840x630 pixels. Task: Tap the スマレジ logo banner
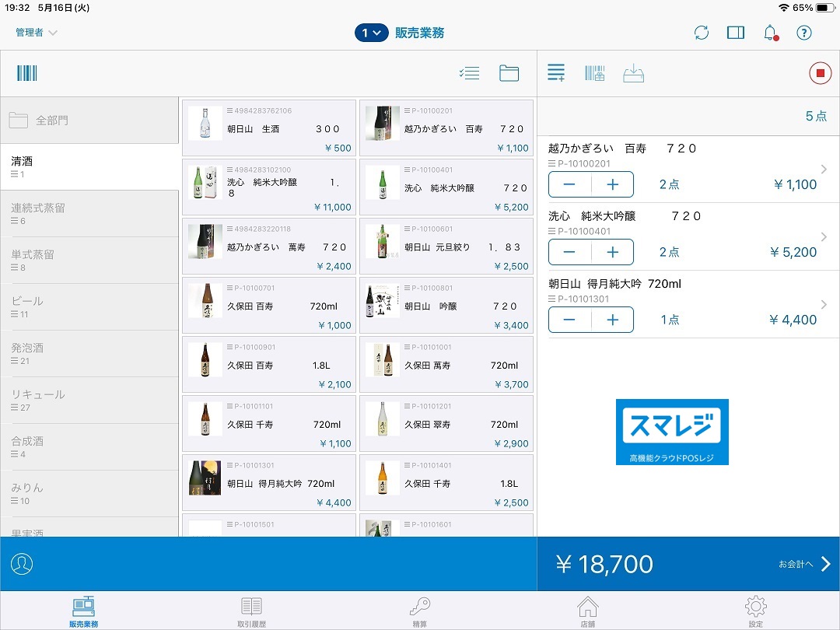coord(672,432)
